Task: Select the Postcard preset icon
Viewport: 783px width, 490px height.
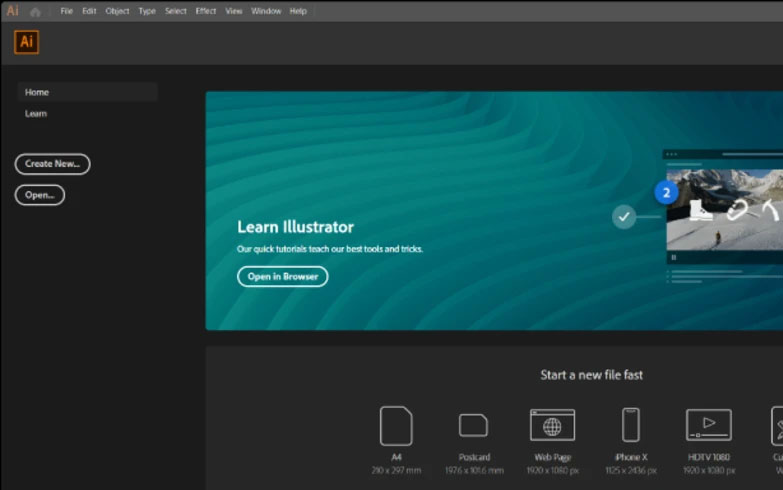Action: coord(473,425)
